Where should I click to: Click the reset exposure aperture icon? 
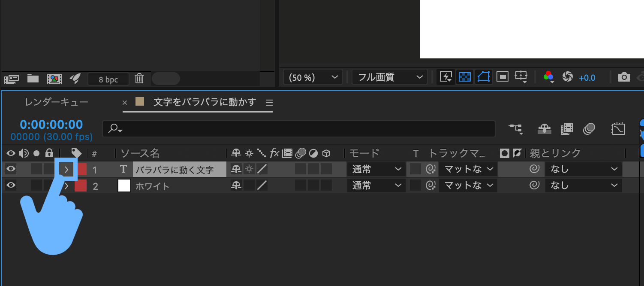567,77
